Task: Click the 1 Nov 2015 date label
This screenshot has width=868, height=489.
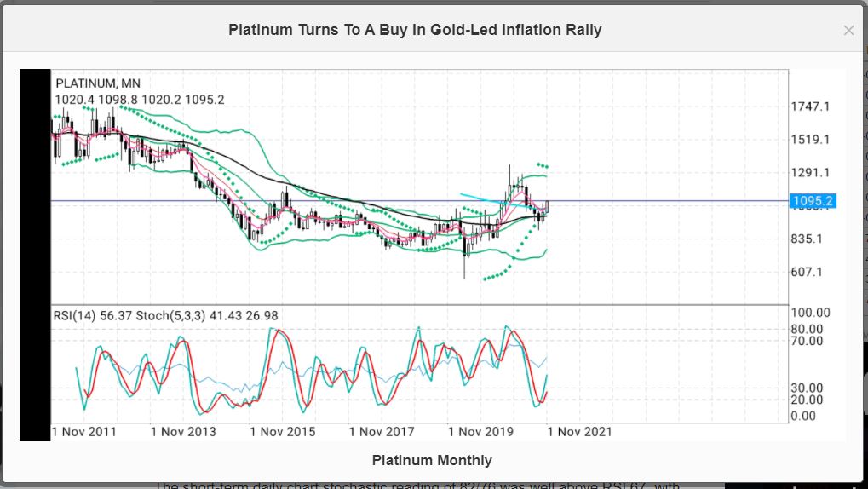Action: (x=283, y=432)
